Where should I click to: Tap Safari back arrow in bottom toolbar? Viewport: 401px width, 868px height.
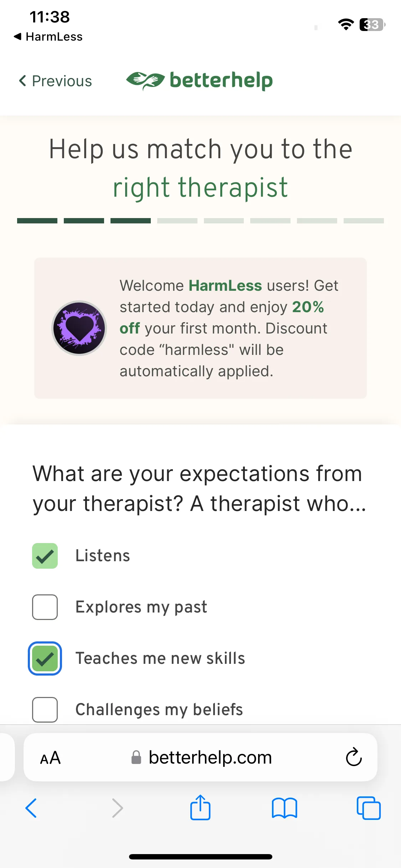click(x=31, y=808)
